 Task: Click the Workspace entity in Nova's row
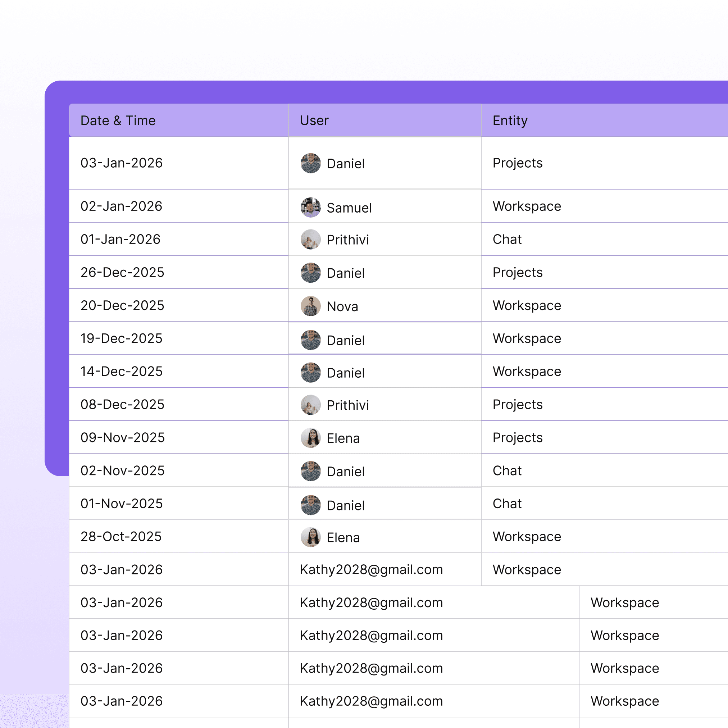click(527, 305)
